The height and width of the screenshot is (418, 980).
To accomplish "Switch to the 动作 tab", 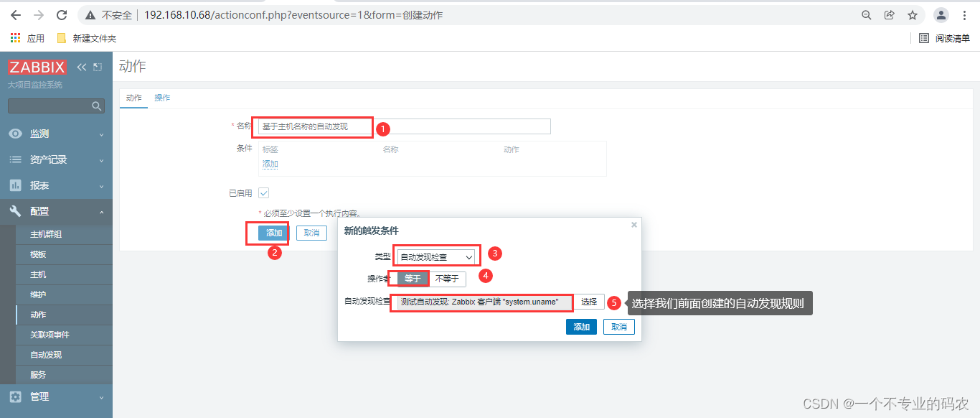I will (x=133, y=98).
